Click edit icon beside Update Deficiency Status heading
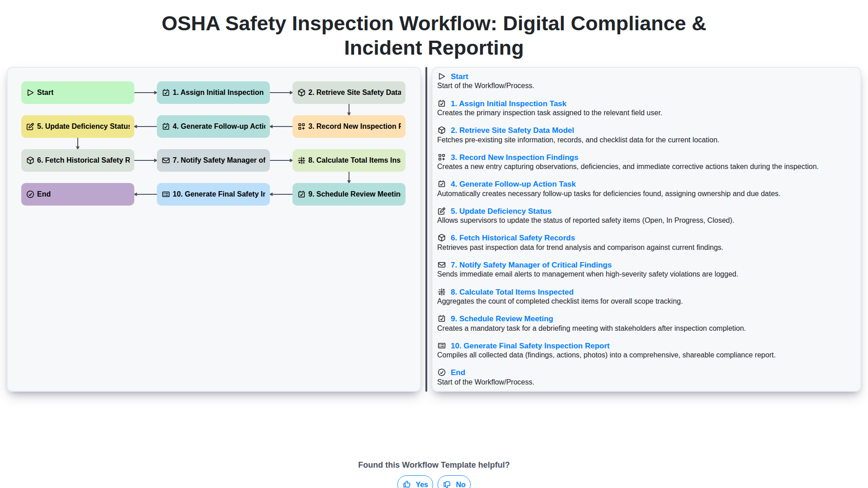 [x=442, y=211]
